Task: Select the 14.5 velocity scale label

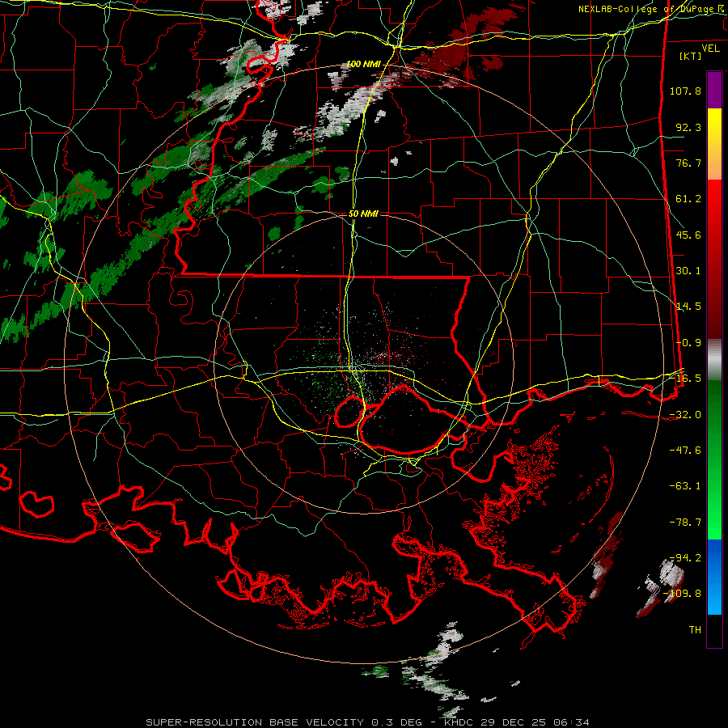Action: click(688, 307)
